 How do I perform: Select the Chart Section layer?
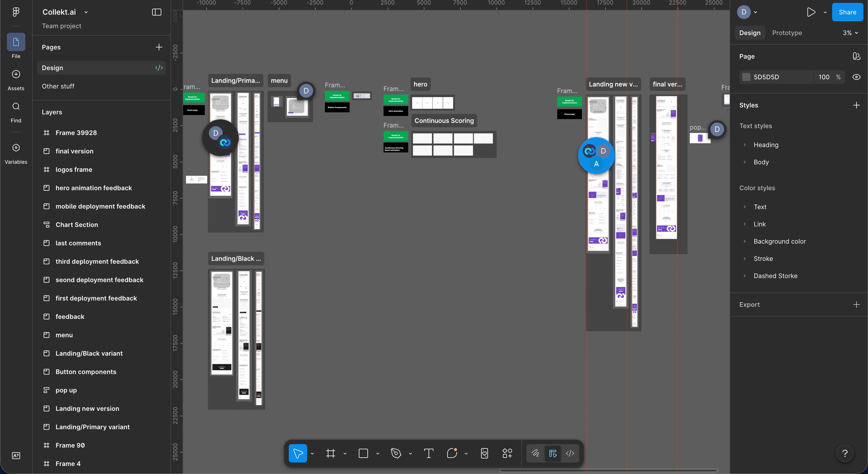coord(76,225)
